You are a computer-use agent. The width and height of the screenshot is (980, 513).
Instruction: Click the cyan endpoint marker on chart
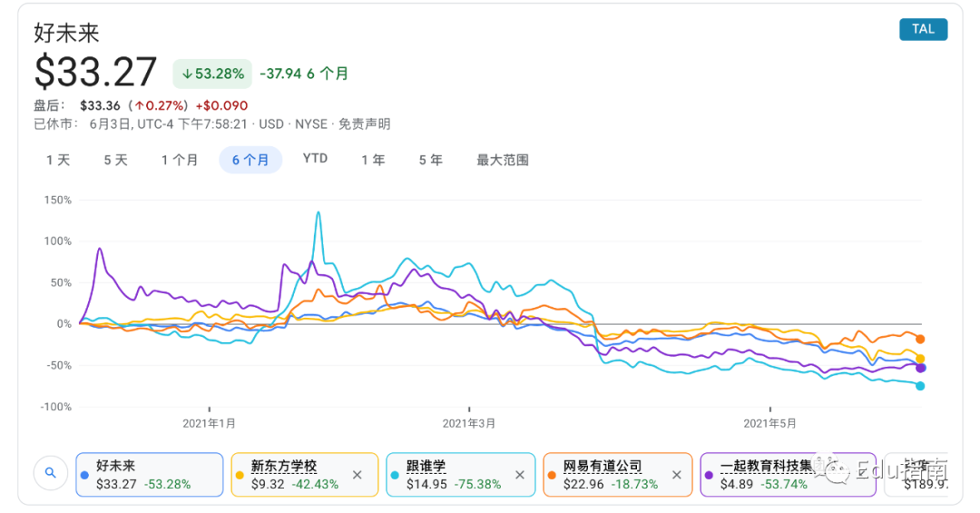tap(920, 386)
